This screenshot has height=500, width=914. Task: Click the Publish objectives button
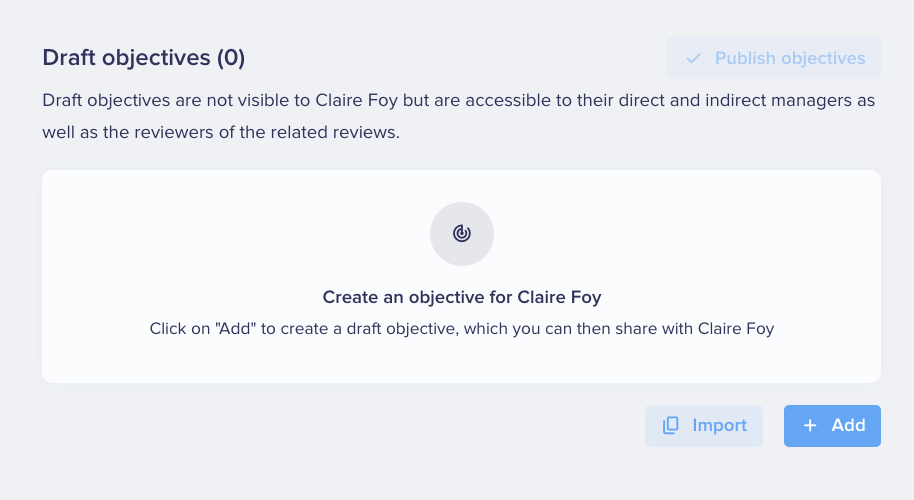point(774,58)
